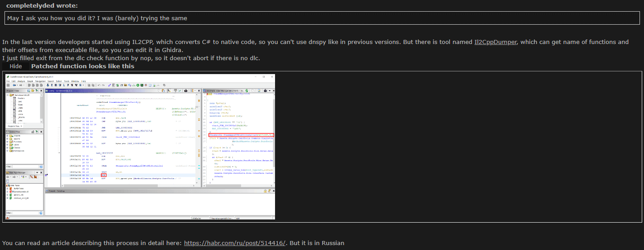Open the Analysis menu in Ghidra

[21, 81]
